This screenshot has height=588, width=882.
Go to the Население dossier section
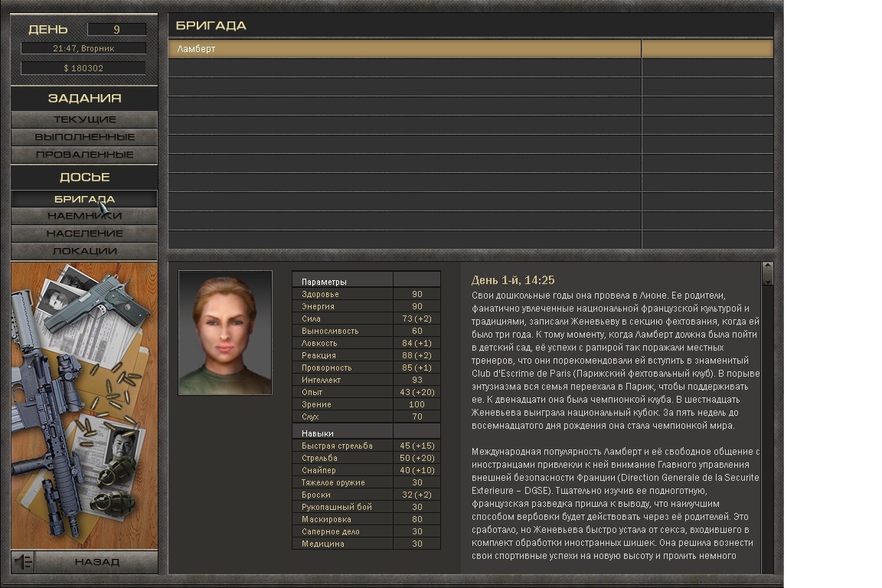pyautogui.click(x=84, y=234)
